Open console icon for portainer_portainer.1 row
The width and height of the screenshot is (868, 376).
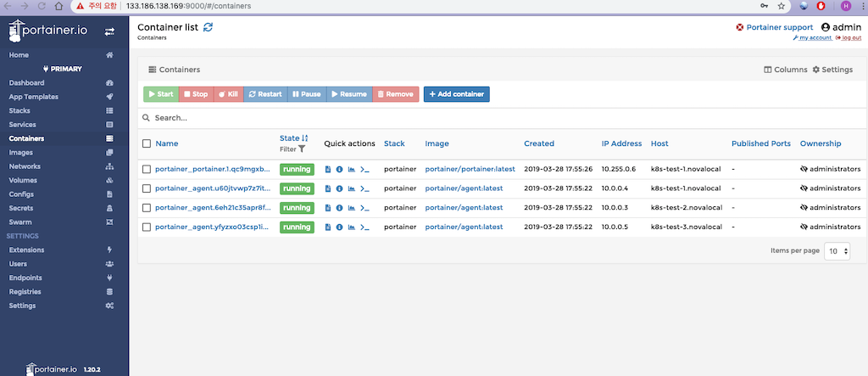364,169
